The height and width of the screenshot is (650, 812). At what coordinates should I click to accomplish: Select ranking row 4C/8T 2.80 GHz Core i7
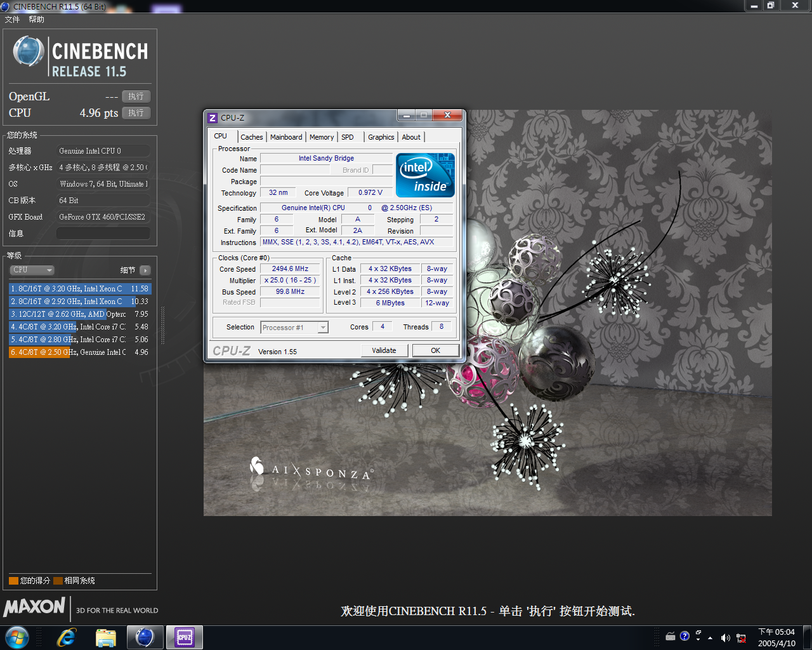click(80, 340)
